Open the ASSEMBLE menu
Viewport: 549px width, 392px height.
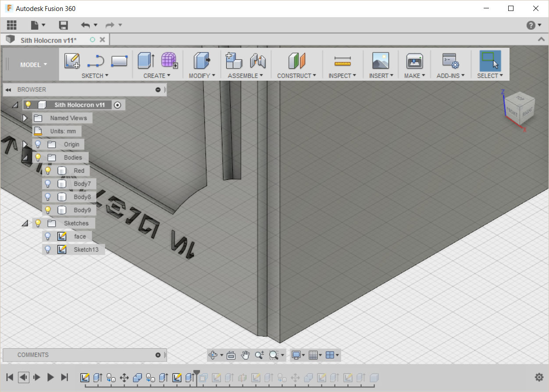tap(245, 76)
